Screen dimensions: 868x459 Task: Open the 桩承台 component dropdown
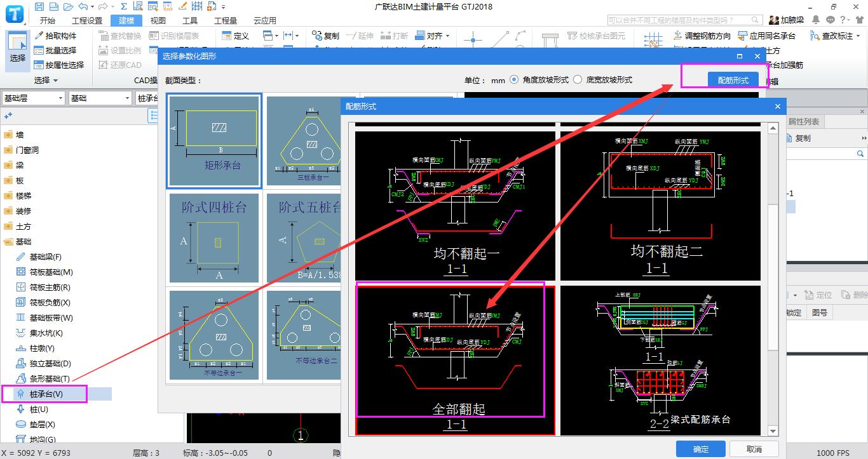click(x=147, y=98)
